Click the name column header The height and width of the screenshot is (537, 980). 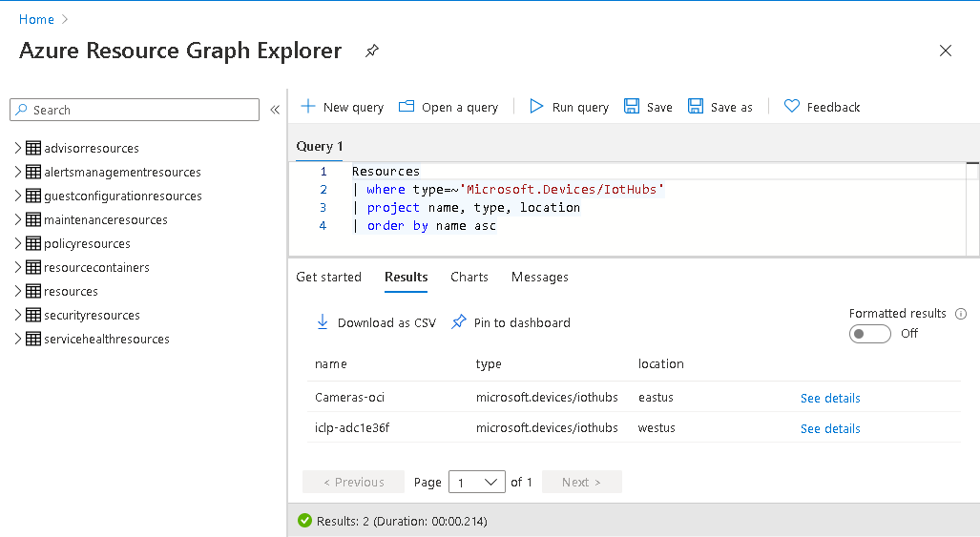coord(330,364)
